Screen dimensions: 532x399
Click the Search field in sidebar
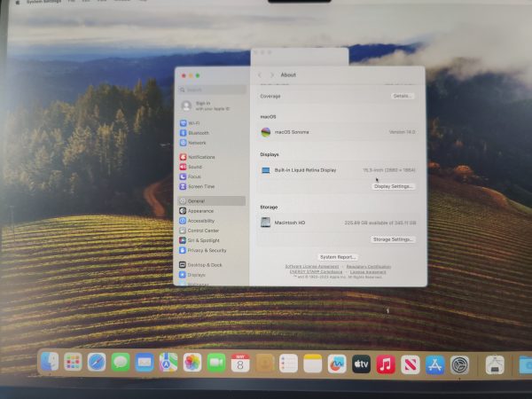point(212,90)
